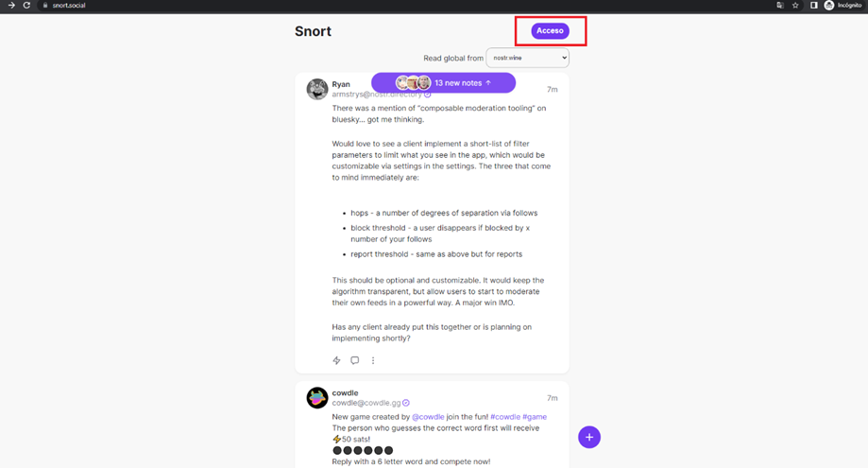This screenshot has height=468, width=868.
Task: Click the zap lightning icon under Ryan's note
Action: click(336, 360)
